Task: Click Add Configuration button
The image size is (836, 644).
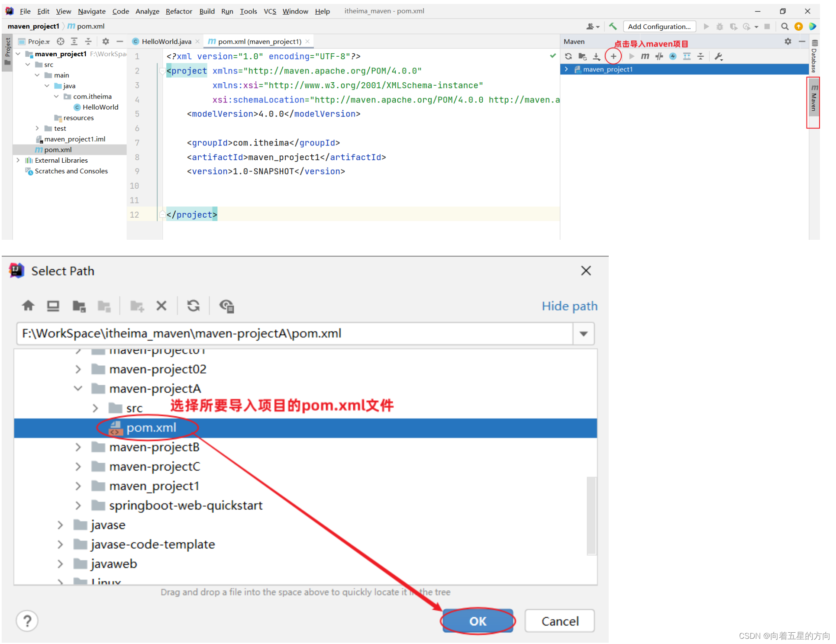Action: tap(659, 26)
